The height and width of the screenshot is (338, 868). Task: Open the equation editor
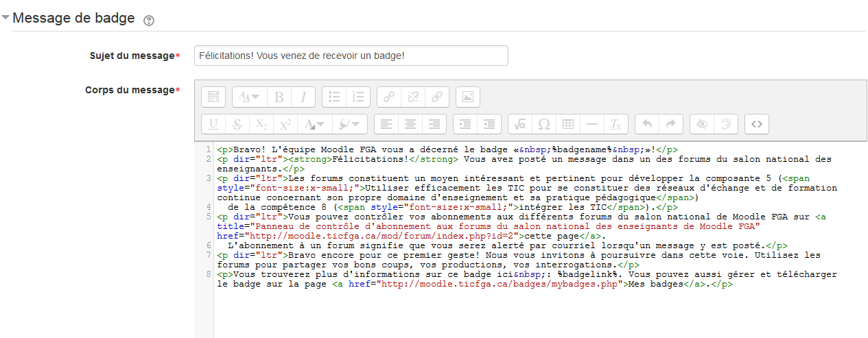coord(520,124)
